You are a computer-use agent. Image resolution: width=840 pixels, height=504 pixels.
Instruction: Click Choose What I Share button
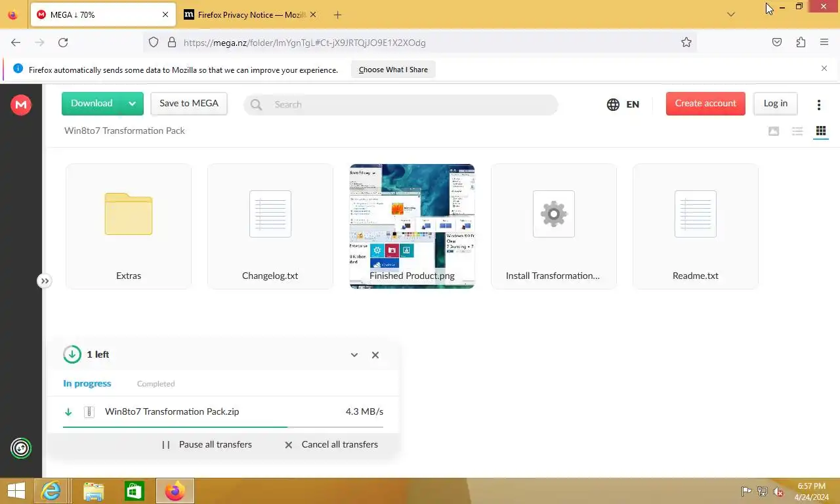point(393,70)
